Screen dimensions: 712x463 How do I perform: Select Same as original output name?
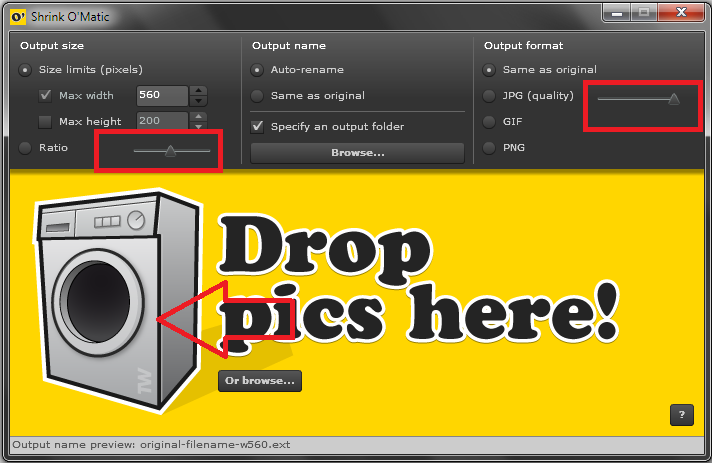click(257, 96)
